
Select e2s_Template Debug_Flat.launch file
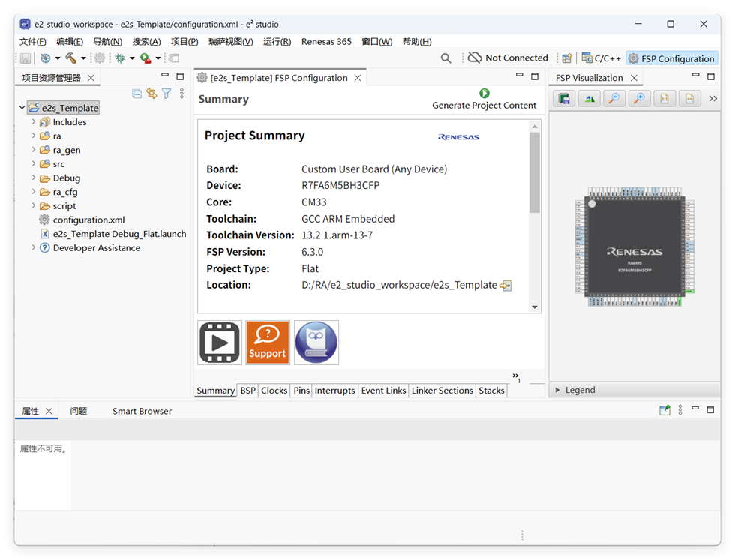(x=119, y=234)
